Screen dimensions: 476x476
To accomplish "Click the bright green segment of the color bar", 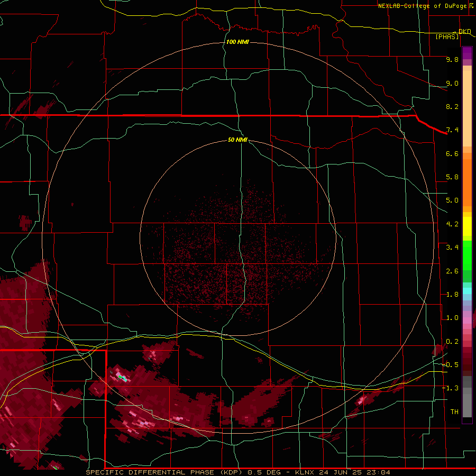I will coord(467,255).
